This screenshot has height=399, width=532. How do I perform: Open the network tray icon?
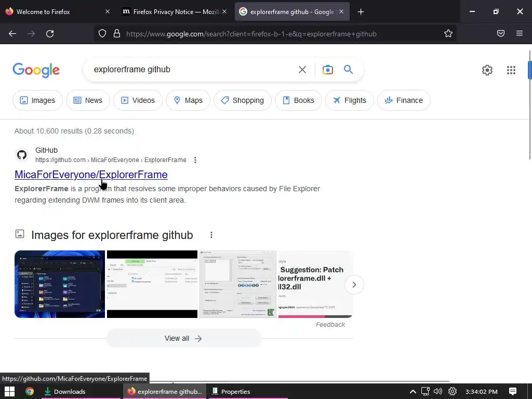(425, 392)
